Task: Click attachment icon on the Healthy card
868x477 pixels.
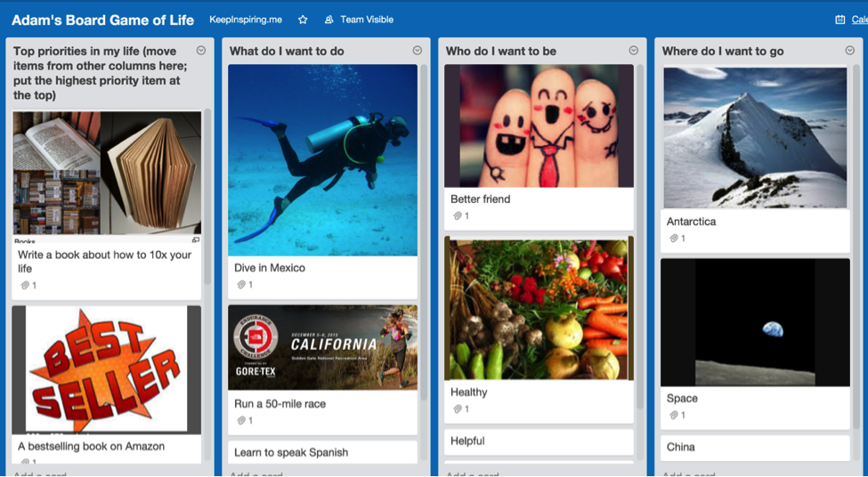Action: 457,409
